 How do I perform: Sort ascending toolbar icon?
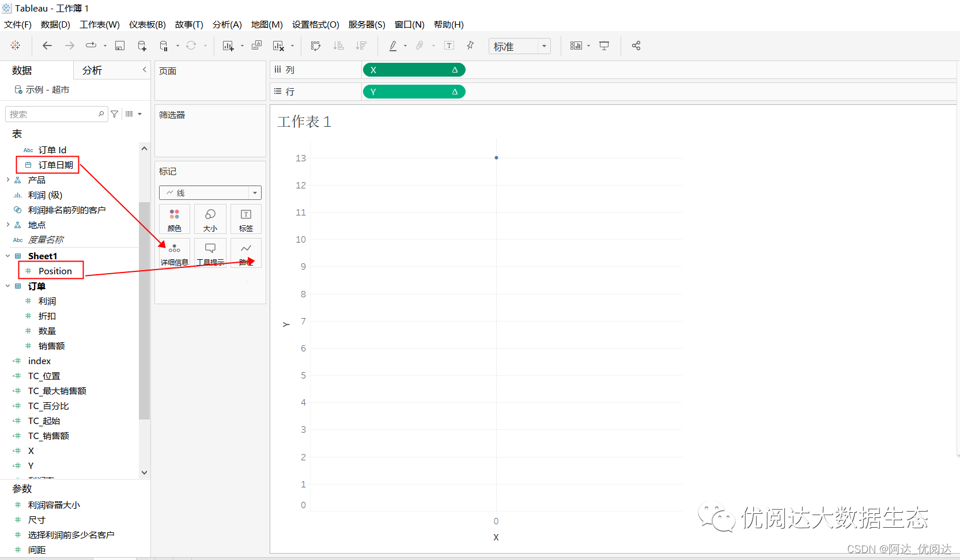339,46
